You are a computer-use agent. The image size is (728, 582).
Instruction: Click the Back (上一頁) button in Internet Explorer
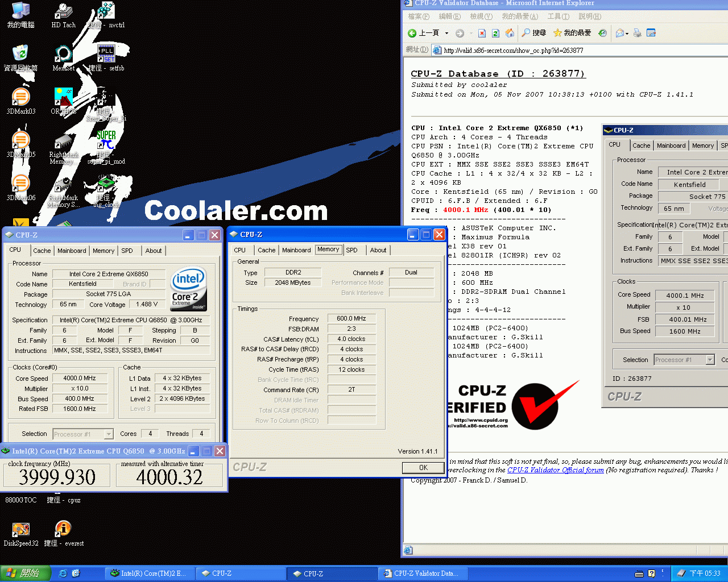pyautogui.click(x=424, y=33)
